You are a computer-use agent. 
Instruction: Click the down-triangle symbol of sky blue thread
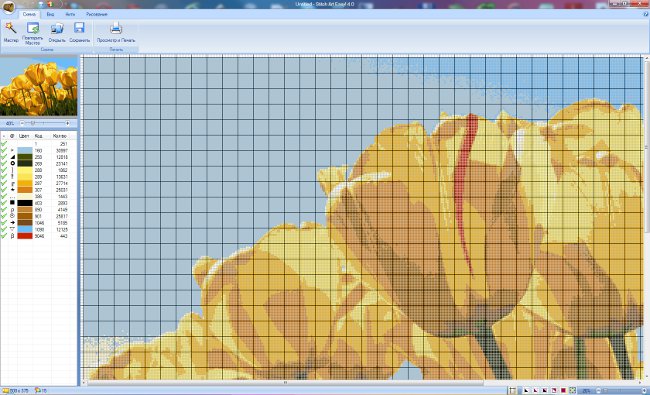tap(12, 229)
